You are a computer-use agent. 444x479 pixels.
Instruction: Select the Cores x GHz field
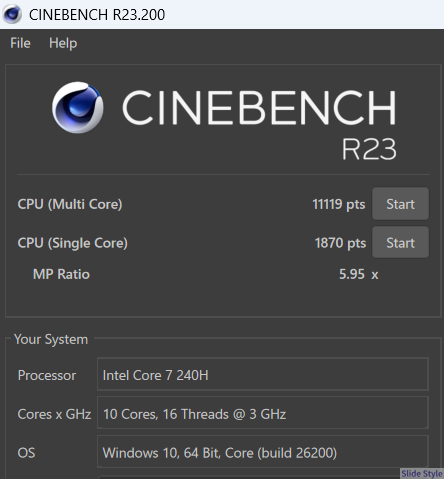[x=263, y=413]
